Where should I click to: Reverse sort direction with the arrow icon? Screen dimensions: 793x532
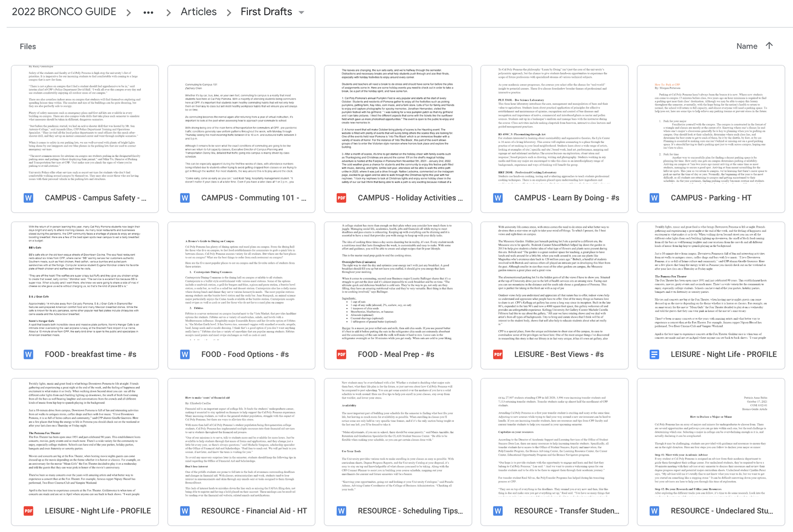coord(769,46)
